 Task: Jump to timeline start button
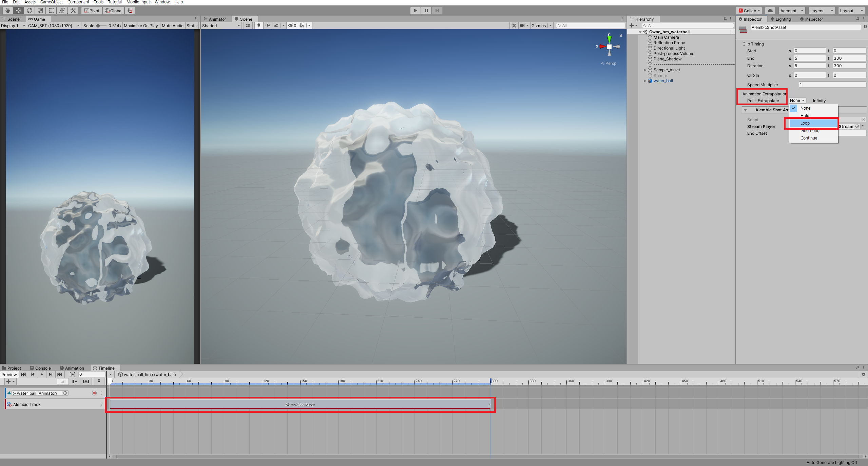tap(23, 374)
